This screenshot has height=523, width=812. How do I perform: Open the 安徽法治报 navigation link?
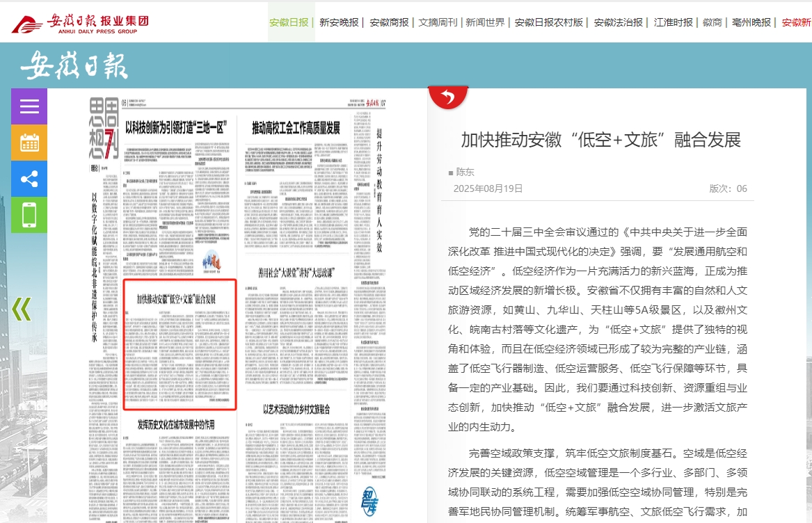click(x=618, y=22)
